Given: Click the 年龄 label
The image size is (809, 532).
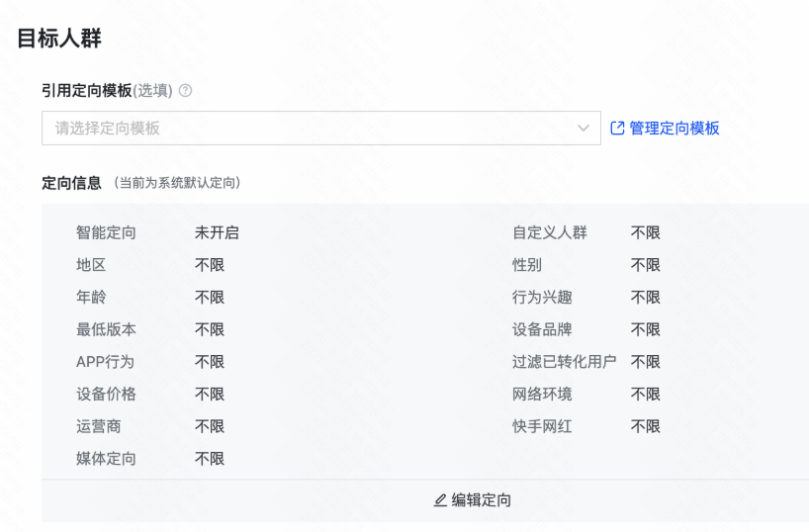Looking at the screenshot, I should pos(91,298).
